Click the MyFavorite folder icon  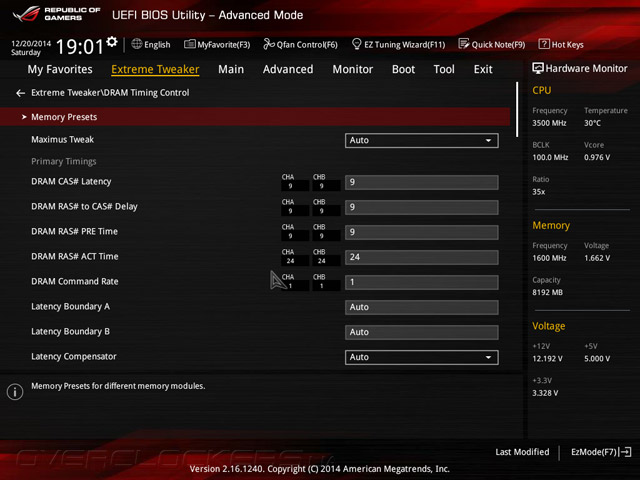pos(190,44)
